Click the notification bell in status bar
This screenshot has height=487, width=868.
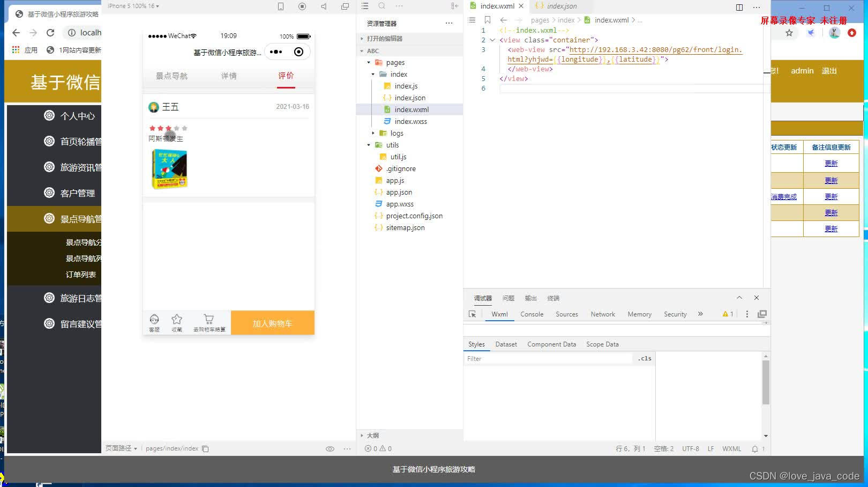[755, 449]
